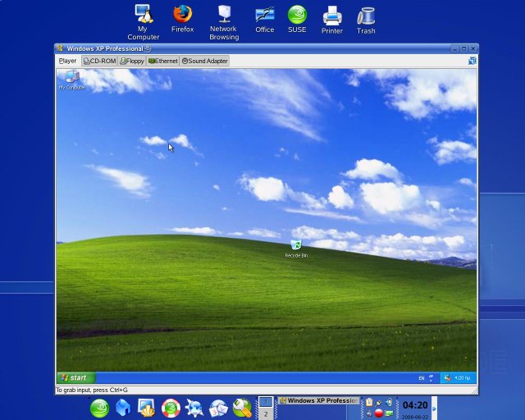Open the blue home folder icon in panel
Image resolution: width=525 pixels, height=420 pixels.
point(123,408)
